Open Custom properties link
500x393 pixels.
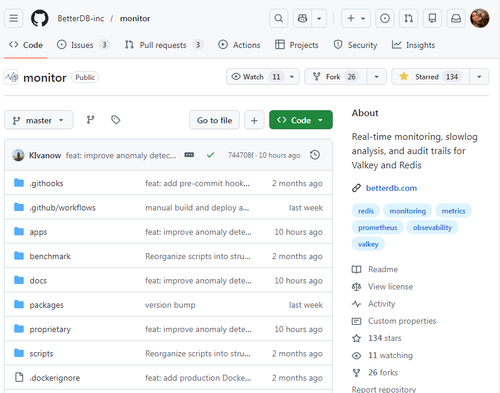[x=402, y=321]
